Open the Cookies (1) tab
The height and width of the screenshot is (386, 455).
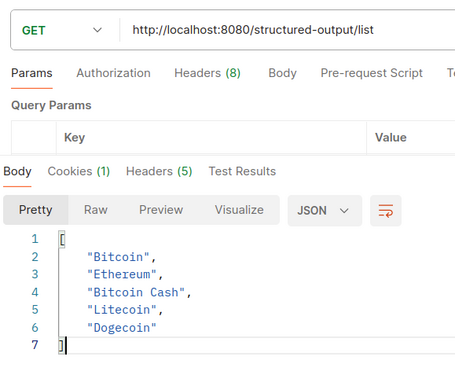point(79,171)
